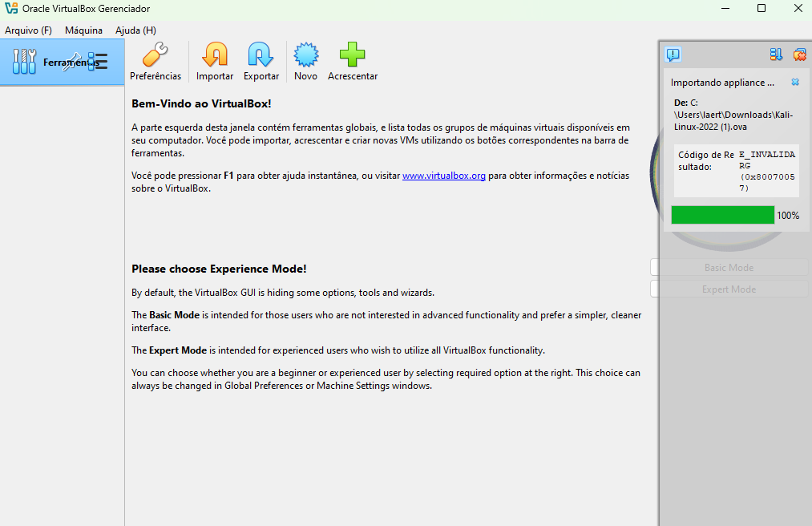This screenshot has width=812, height=526.
Task: Choose the Expert Mode button
Action: point(729,289)
